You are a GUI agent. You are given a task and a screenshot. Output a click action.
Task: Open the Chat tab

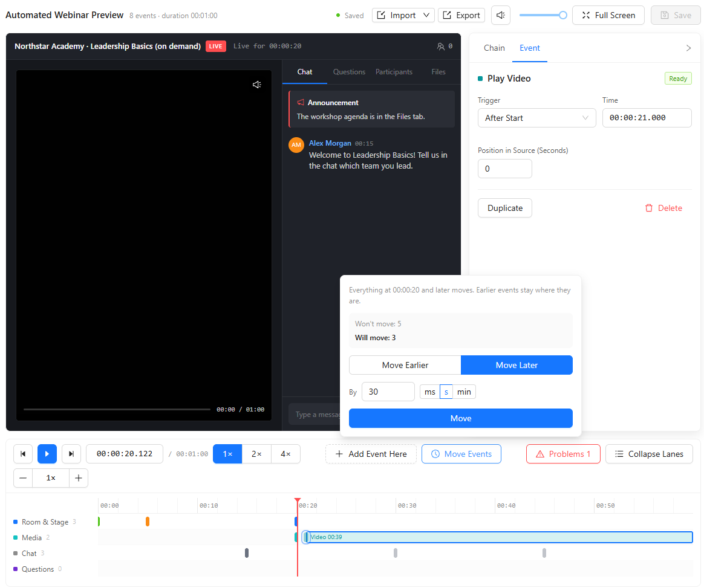tap(304, 72)
